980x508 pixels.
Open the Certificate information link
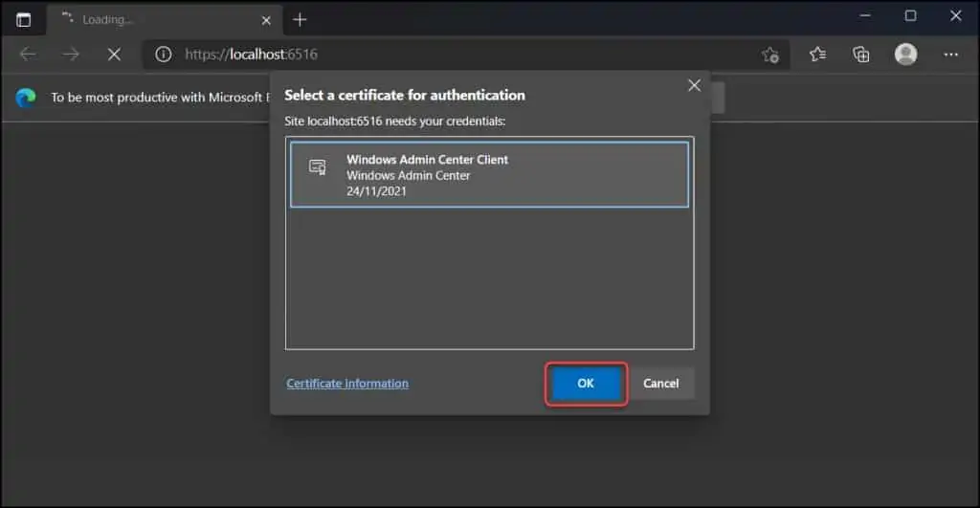tap(347, 383)
